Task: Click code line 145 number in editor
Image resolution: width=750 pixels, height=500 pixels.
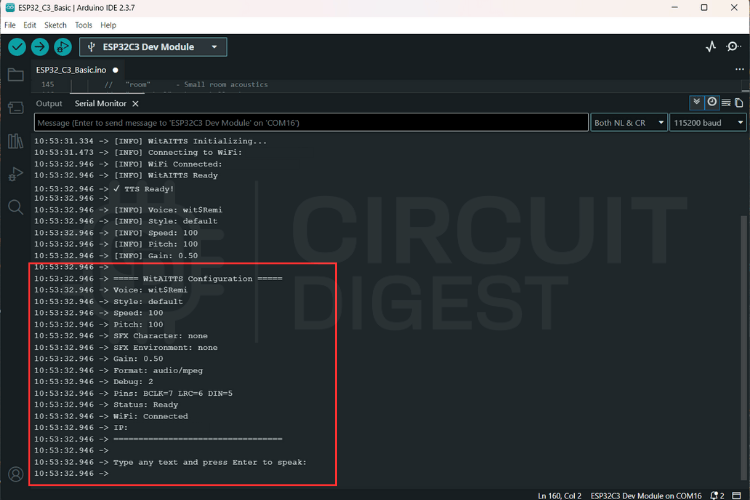Action: point(48,84)
